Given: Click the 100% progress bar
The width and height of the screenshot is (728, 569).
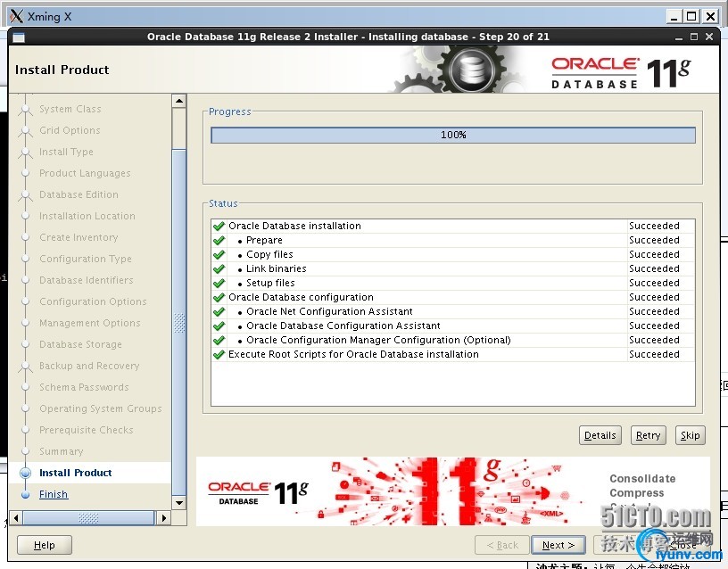Looking at the screenshot, I should click(453, 135).
